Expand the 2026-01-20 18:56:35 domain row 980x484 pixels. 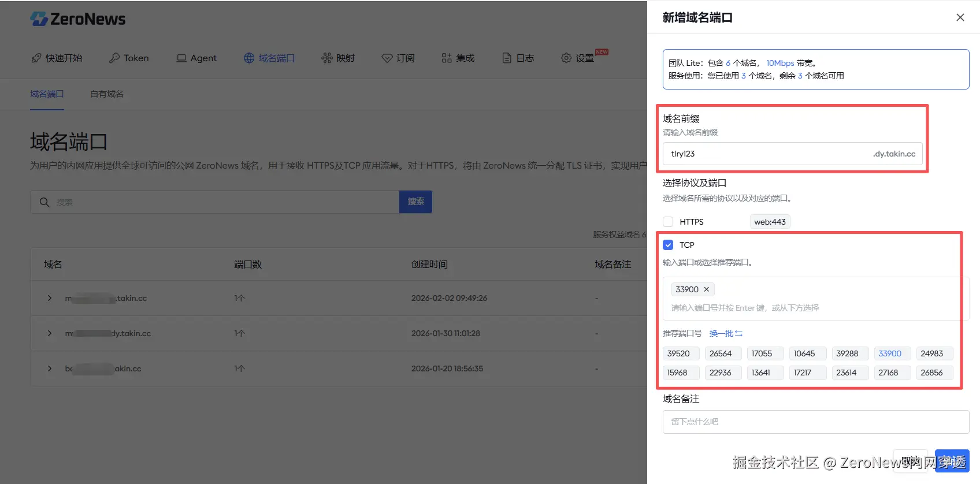50,368
